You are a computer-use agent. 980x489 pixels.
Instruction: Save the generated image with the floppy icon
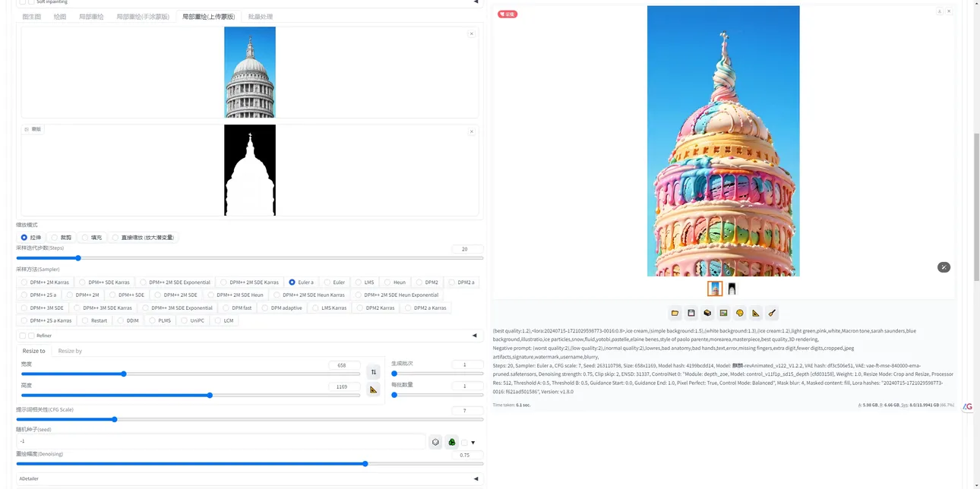[691, 313]
